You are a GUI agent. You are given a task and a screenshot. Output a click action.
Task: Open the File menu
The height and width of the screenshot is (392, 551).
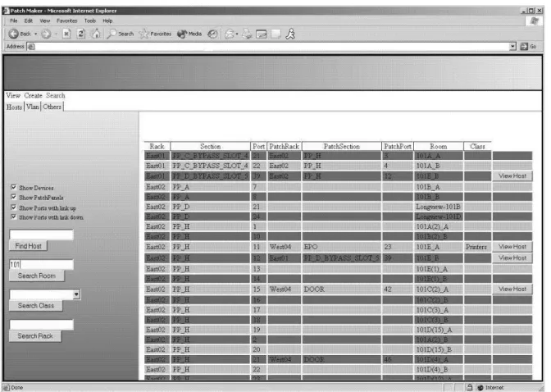pyautogui.click(x=14, y=21)
